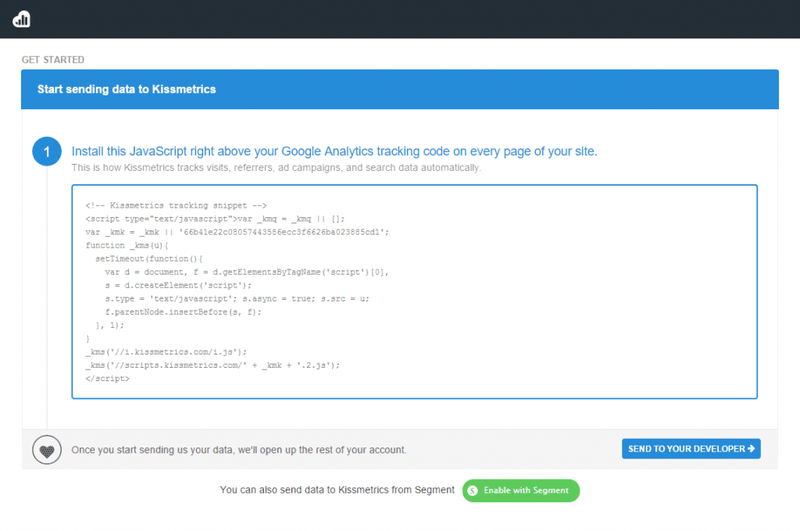Click Send To Your Developer button
The image size is (800, 531).
(691, 449)
